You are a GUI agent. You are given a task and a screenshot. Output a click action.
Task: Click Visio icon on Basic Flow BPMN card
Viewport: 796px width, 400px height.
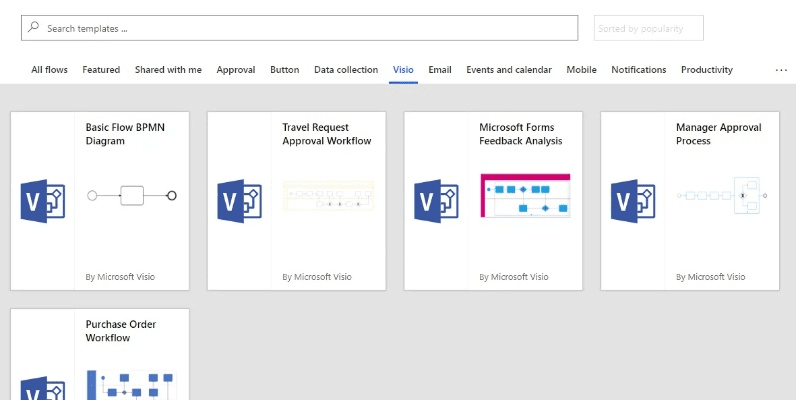[43, 201]
